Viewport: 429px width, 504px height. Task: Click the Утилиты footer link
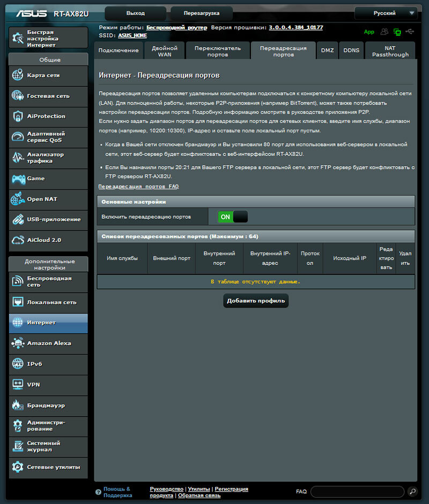pos(199,489)
